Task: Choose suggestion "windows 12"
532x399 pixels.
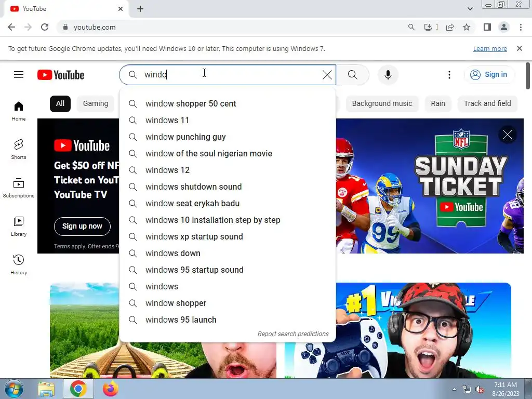Action: 228,170
